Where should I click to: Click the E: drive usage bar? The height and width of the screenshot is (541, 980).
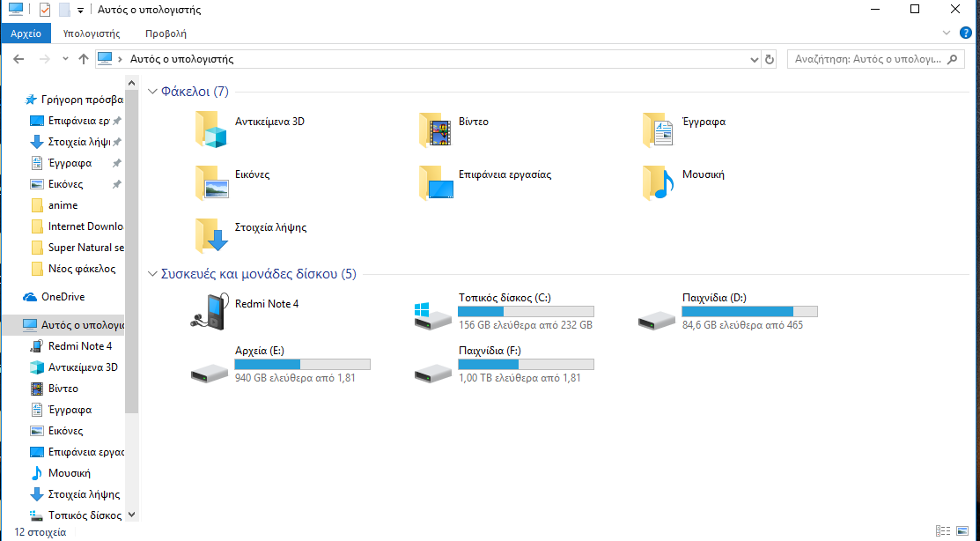tap(302, 364)
